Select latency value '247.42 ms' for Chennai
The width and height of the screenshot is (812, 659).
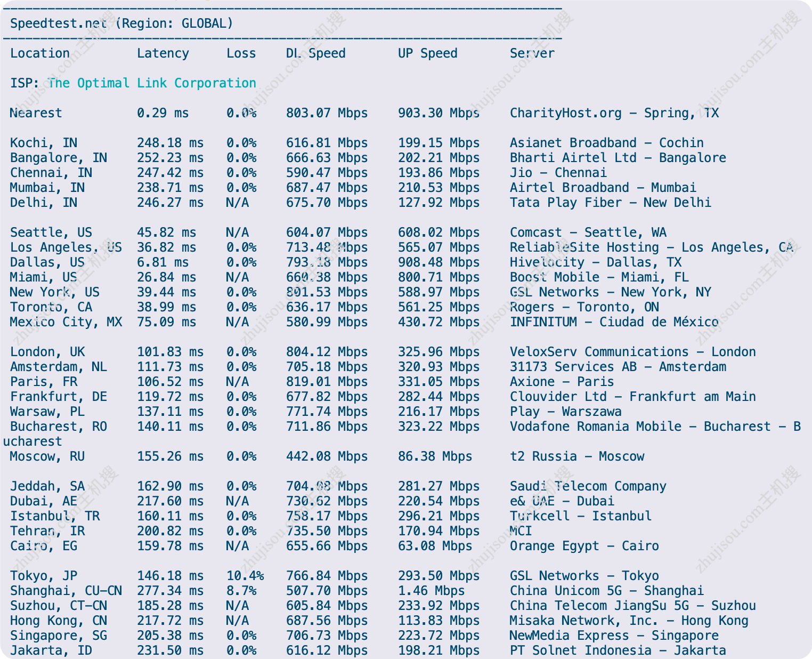(x=170, y=173)
